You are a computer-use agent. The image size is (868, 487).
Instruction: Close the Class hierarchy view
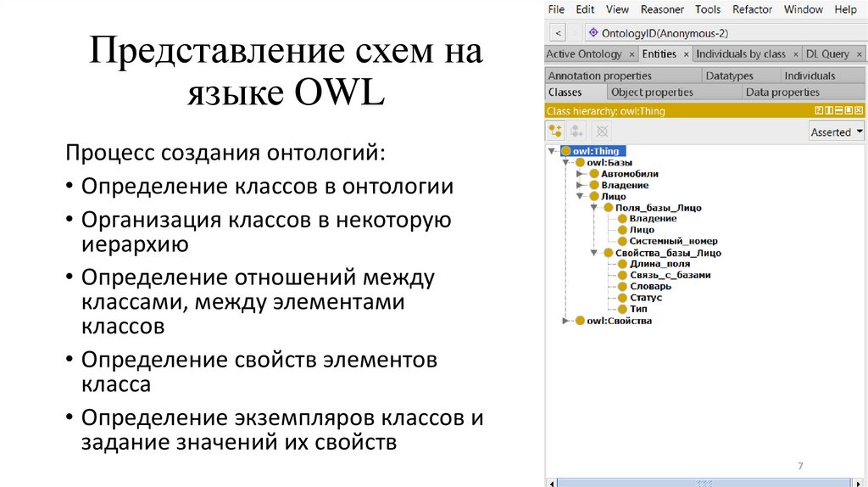click(859, 111)
